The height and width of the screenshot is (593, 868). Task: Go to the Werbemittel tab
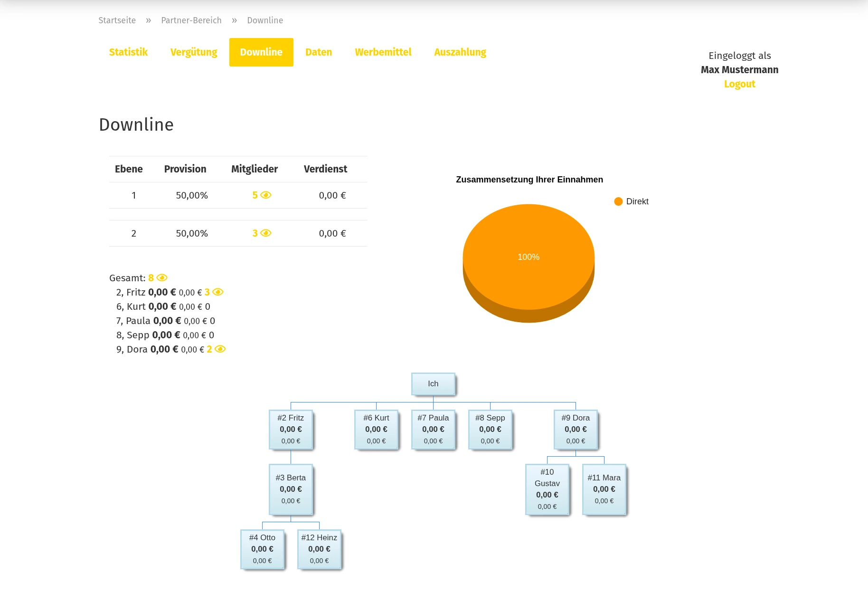click(383, 52)
